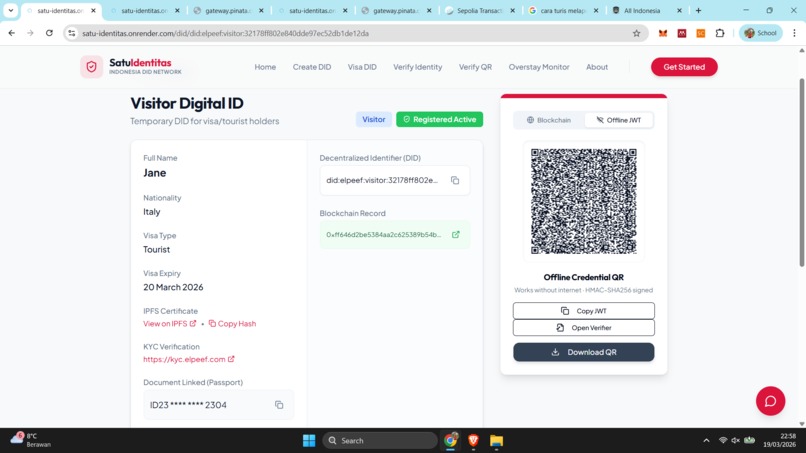The height and width of the screenshot is (453, 806).
Task: Open the kyc.elpeef.com verification link
Action: tap(189, 359)
